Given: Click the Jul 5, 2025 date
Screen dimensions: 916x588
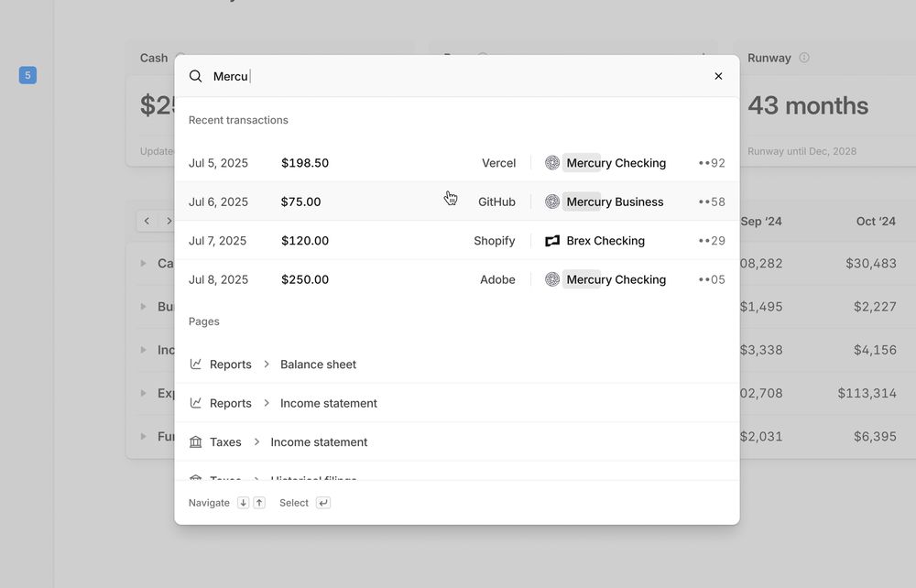Looking at the screenshot, I should 218,163.
